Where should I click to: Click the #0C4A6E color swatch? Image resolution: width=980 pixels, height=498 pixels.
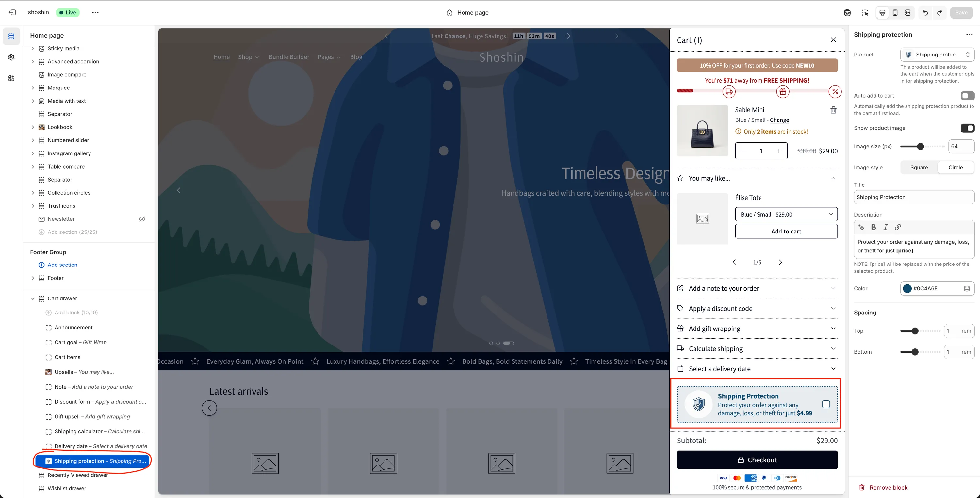tap(907, 288)
